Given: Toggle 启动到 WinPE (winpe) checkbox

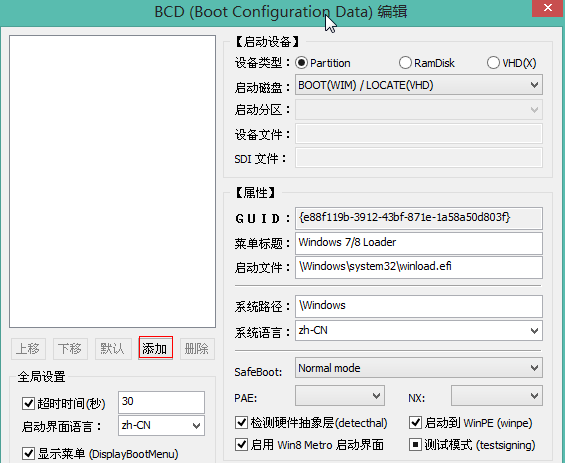Looking at the screenshot, I should [x=415, y=423].
